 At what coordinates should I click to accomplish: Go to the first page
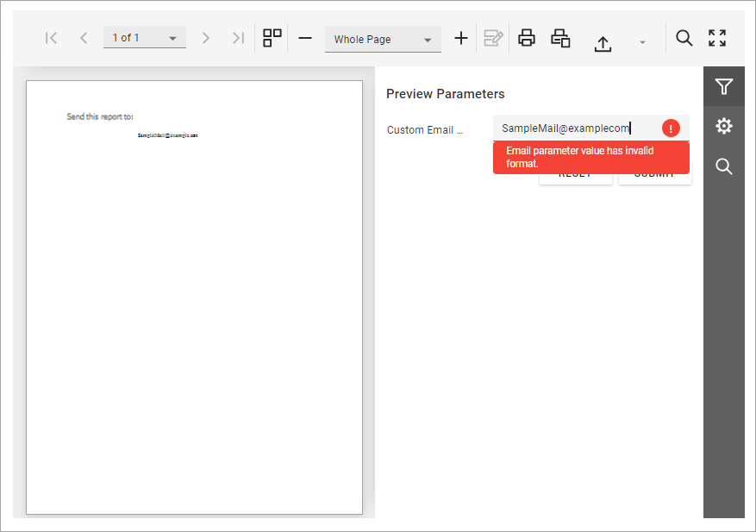[51, 38]
